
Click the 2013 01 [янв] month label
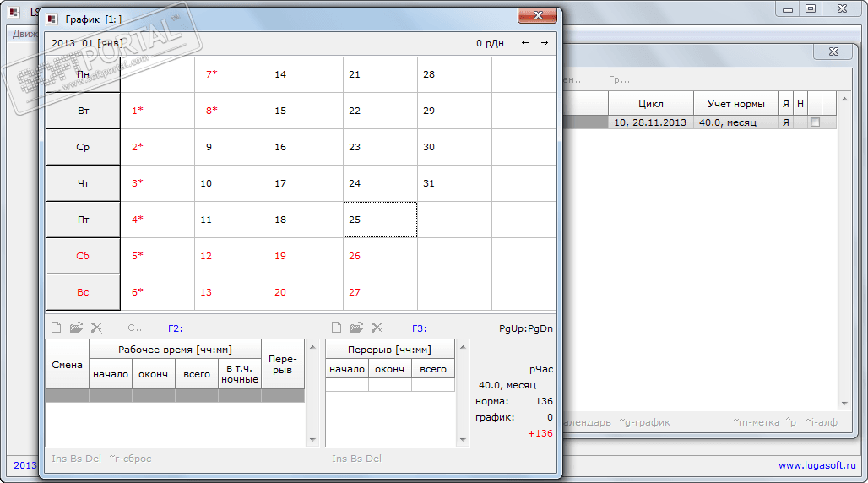[x=88, y=43]
